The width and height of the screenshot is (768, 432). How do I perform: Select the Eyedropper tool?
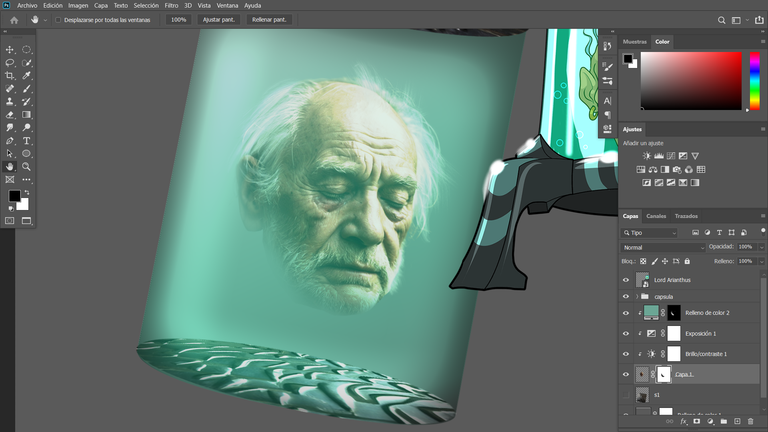[x=26, y=75]
